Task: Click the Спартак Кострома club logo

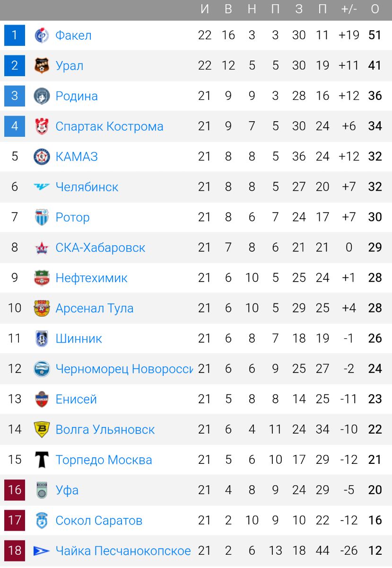Action: (x=42, y=126)
